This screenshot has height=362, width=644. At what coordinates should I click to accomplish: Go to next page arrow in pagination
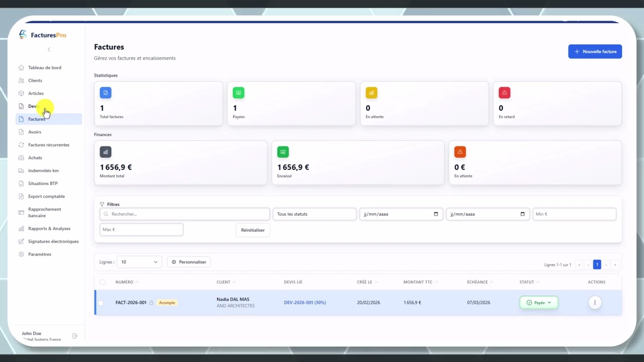[x=606, y=264]
